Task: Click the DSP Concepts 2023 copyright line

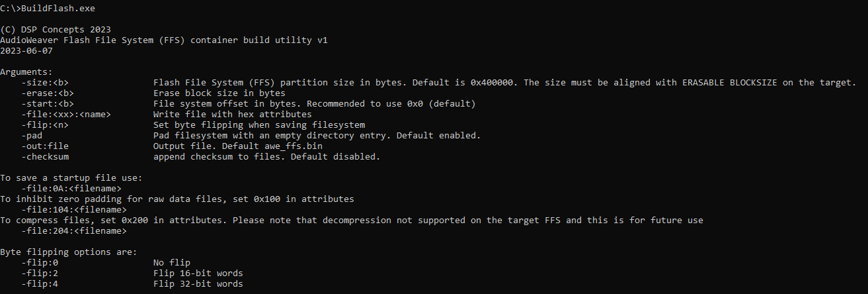Action: coord(56,30)
